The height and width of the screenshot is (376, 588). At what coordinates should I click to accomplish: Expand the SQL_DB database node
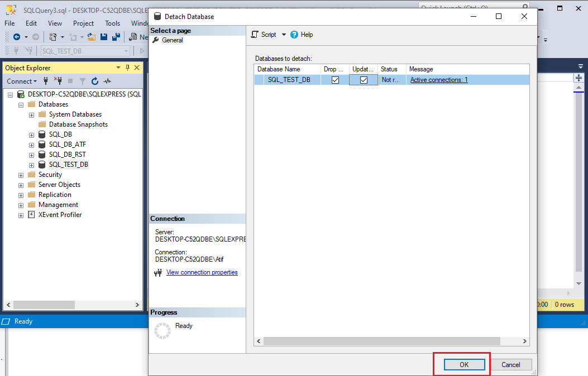pos(31,134)
